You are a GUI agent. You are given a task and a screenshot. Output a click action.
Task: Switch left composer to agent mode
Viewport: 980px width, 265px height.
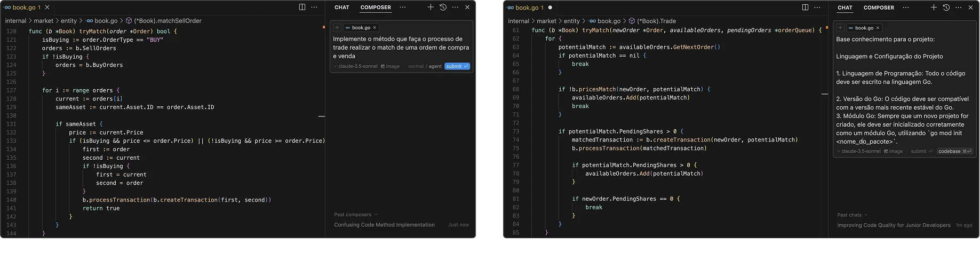coord(435,66)
